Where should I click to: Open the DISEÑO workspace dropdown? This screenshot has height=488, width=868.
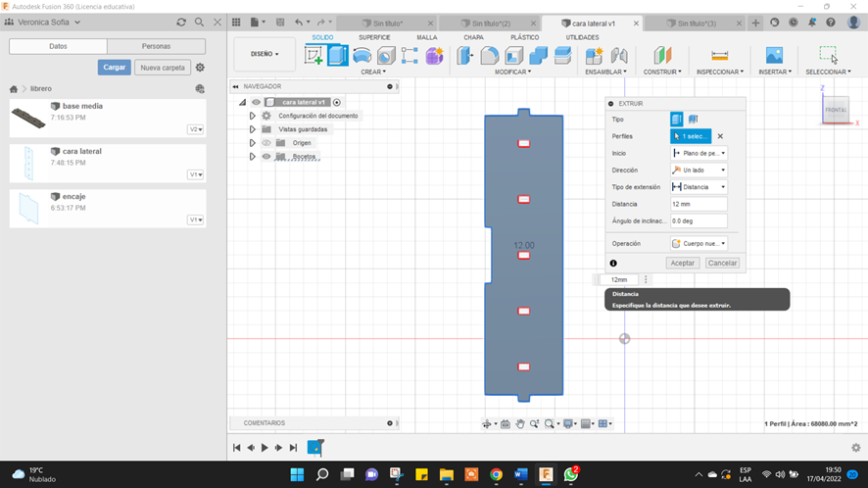click(265, 54)
